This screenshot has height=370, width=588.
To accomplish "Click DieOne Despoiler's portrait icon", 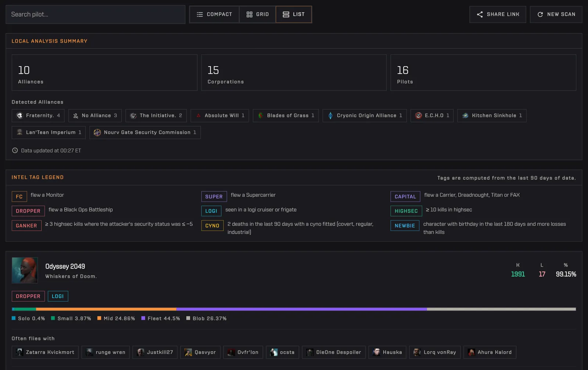I will pos(310,352).
